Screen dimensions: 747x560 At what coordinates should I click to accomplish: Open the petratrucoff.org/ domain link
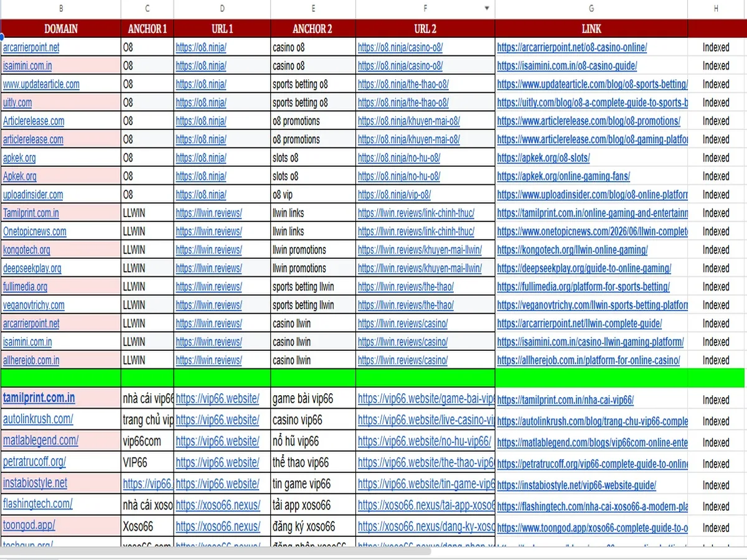[x=34, y=462]
